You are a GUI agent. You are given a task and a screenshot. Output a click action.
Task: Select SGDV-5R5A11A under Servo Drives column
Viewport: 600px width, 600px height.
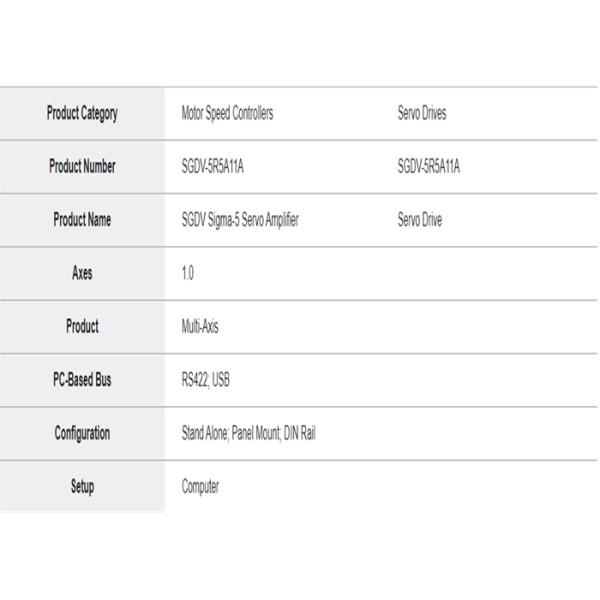pos(429,167)
